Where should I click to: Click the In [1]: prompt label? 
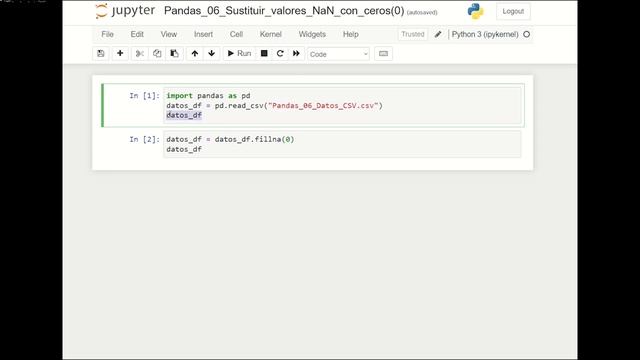(x=144, y=96)
